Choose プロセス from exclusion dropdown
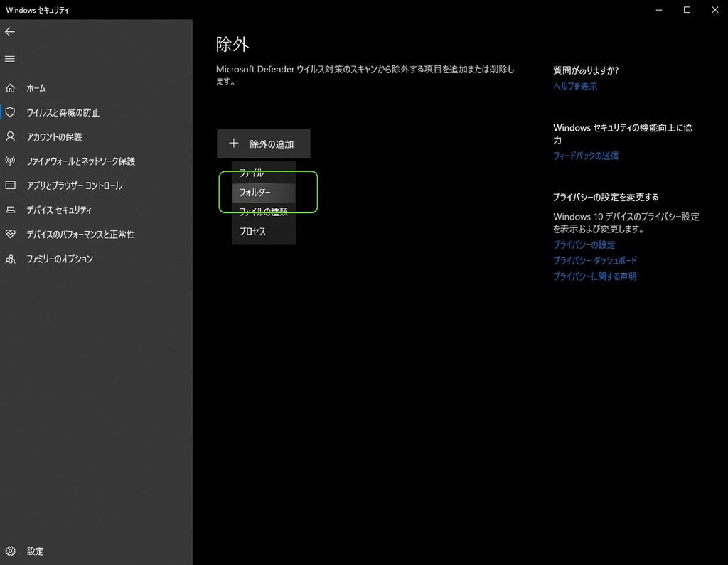The width and height of the screenshot is (728, 565). pyautogui.click(x=264, y=231)
